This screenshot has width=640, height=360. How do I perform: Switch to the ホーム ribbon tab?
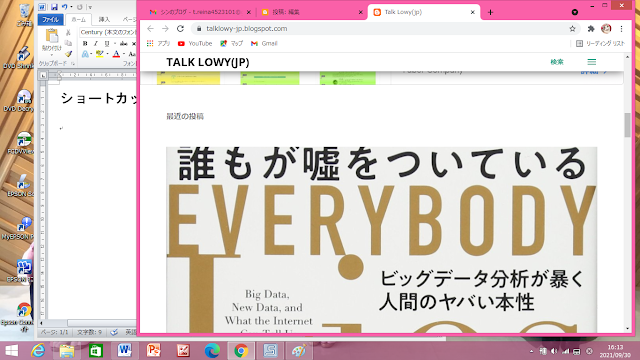coord(78,19)
